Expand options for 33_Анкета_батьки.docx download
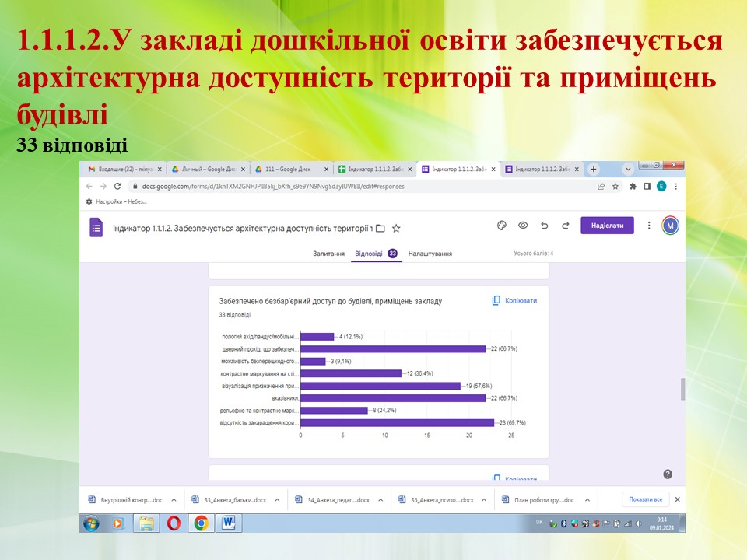The height and width of the screenshot is (560, 747). [277, 500]
